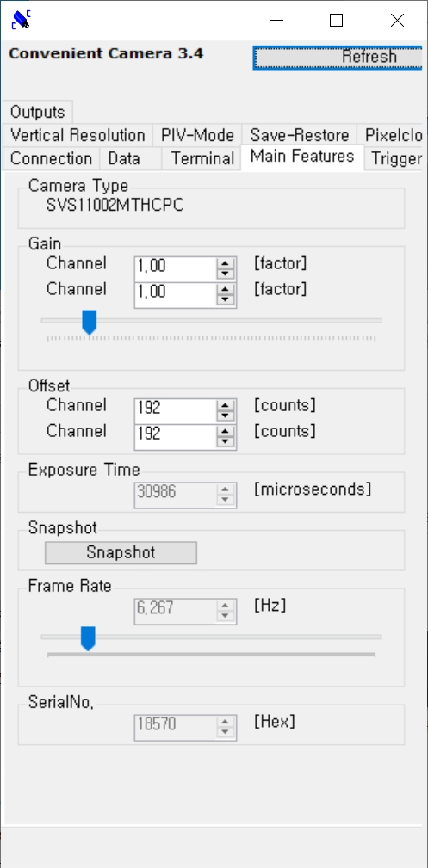Viewport: 428px width, 868px height.
Task: Click the Gain slider thumb
Action: tap(90, 322)
